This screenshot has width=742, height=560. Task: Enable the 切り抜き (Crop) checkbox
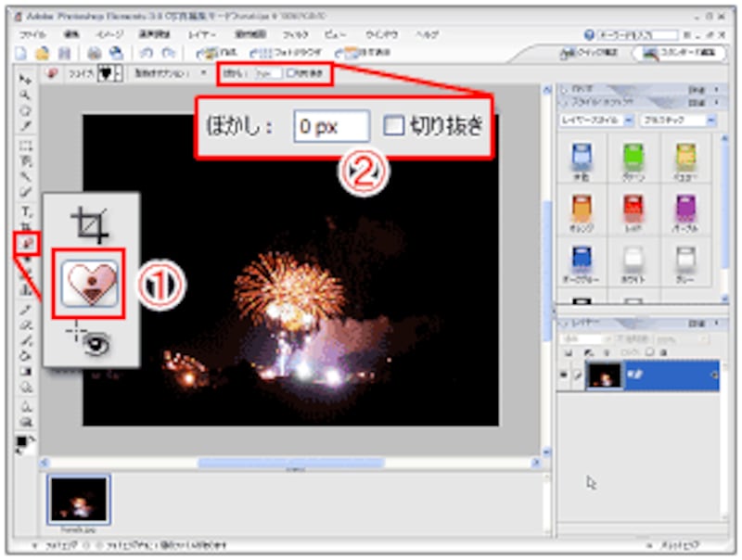(x=394, y=126)
